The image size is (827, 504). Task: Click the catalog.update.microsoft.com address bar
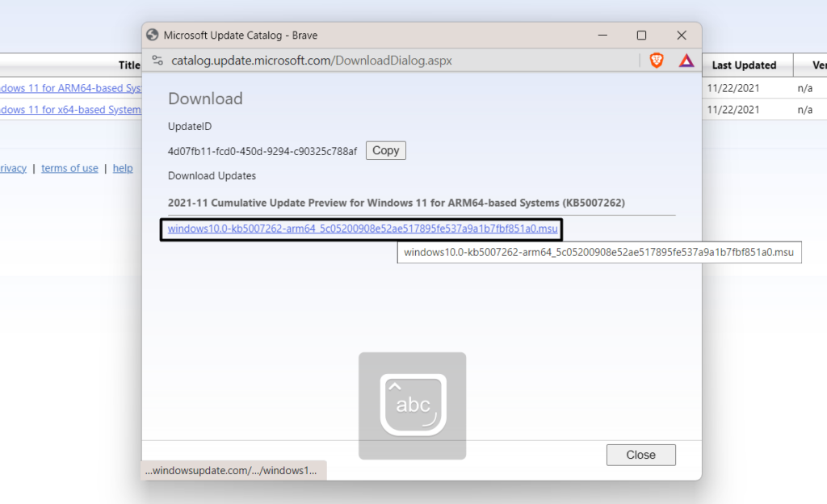tap(311, 61)
